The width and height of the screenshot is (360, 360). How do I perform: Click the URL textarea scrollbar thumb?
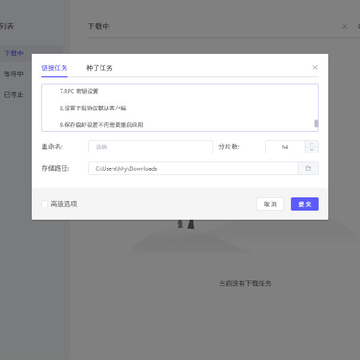[x=316, y=124]
